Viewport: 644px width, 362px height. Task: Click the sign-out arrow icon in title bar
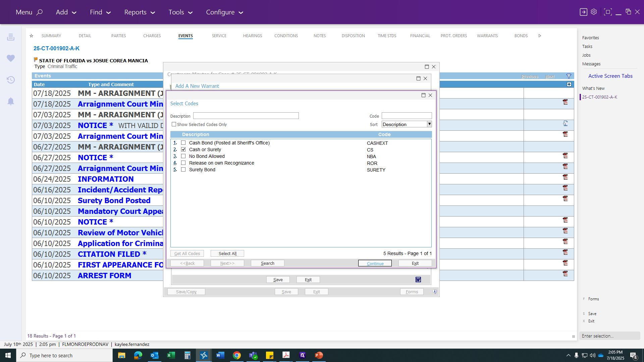coord(584,12)
